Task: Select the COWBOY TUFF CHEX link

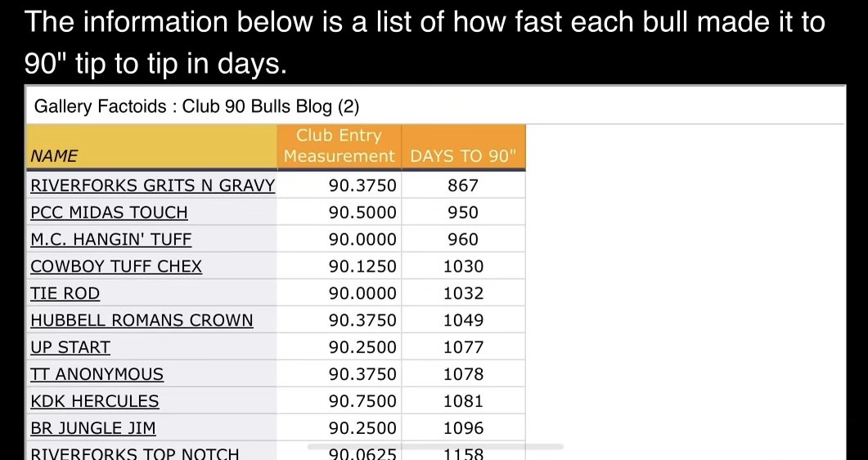Action: coord(116,266)
